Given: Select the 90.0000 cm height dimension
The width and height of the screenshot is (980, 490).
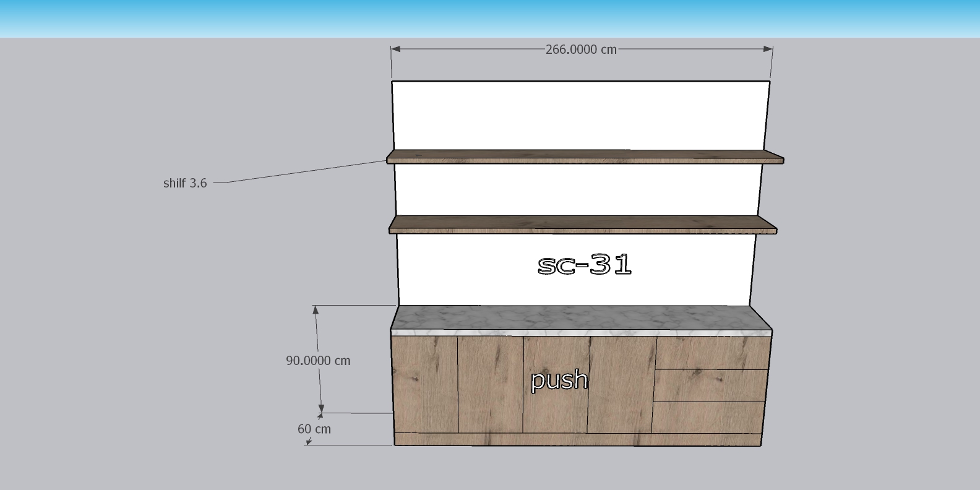Looking at the screenshot, I should (318, 361).
